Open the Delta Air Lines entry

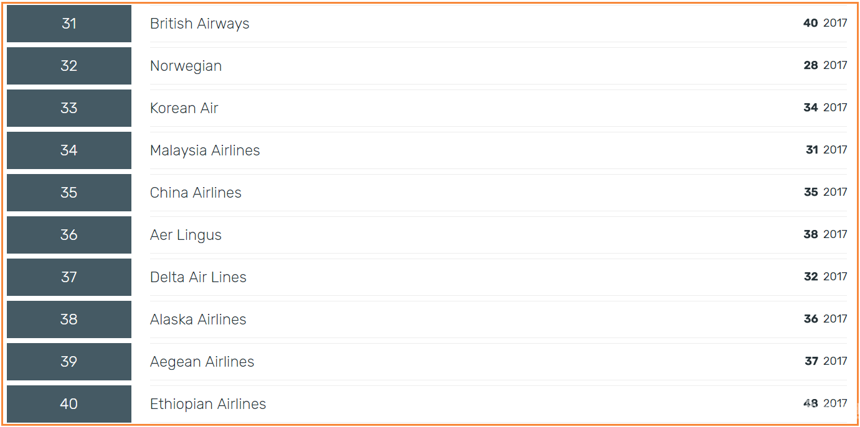[199, 277]
